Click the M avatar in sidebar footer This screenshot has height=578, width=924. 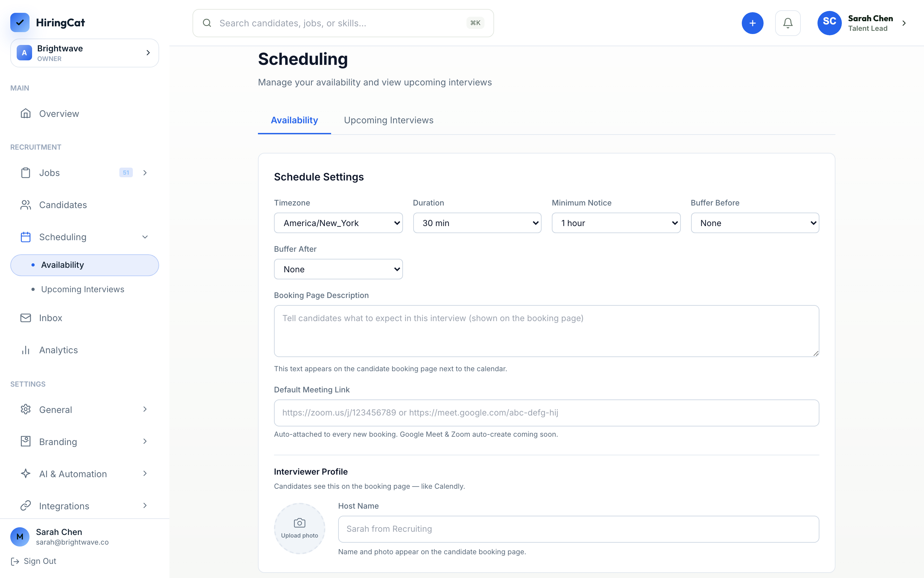click(20, 537)
